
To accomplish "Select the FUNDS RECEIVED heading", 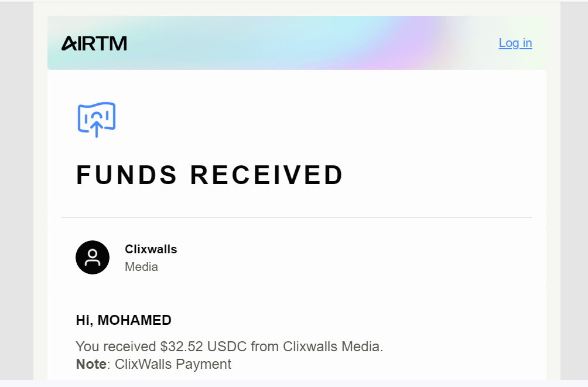I will [210, 175].
